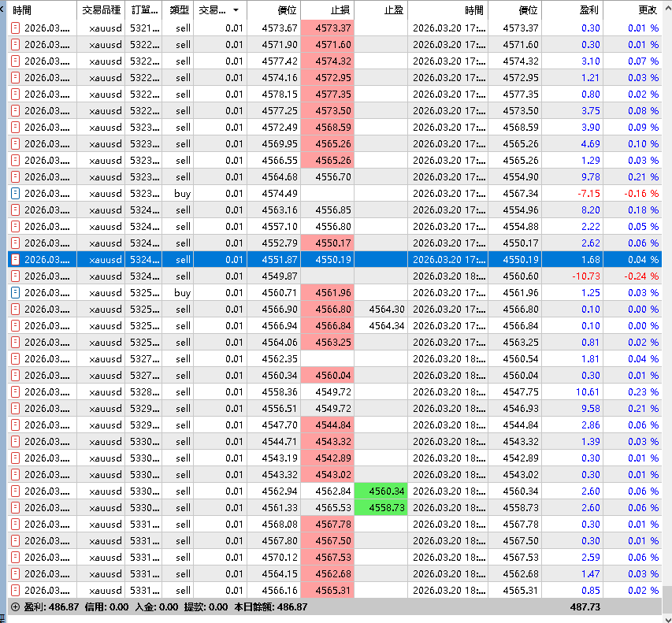Select the 4547.75 close price cell
Viewport: 672px width, 623px height.
515,392
